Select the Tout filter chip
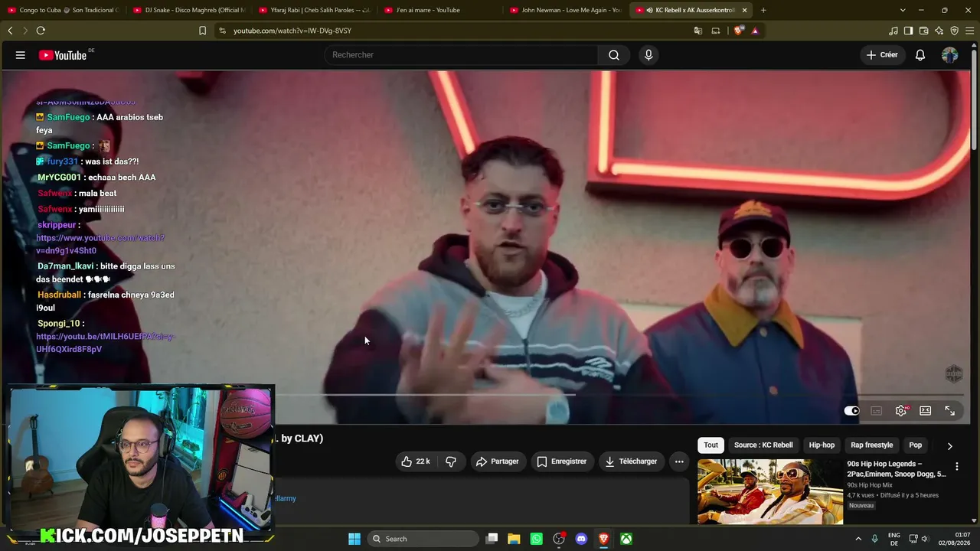 tap(711, 445)
